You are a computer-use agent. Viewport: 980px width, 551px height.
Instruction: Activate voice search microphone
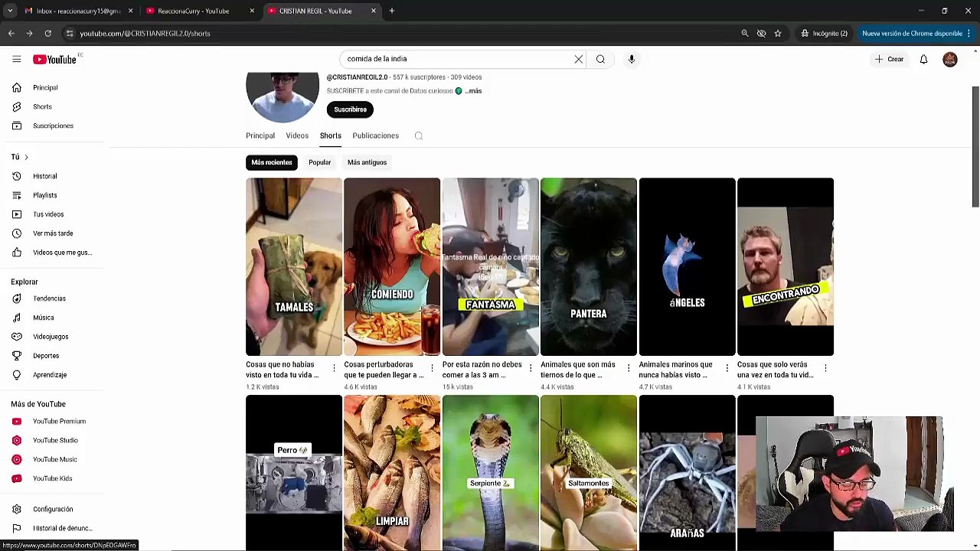pos(632,59)
